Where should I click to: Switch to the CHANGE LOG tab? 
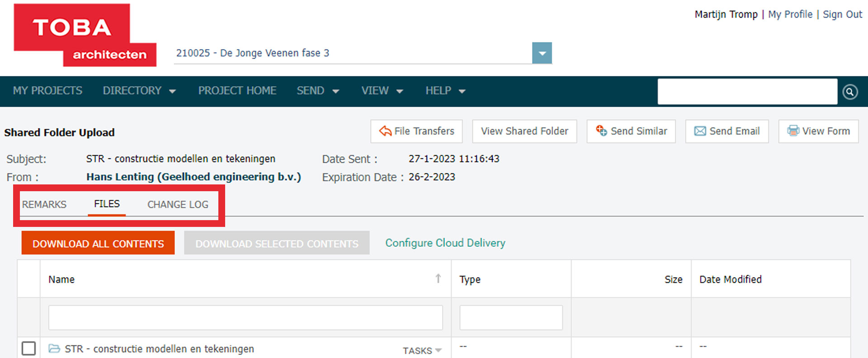[x=178, y=205]
